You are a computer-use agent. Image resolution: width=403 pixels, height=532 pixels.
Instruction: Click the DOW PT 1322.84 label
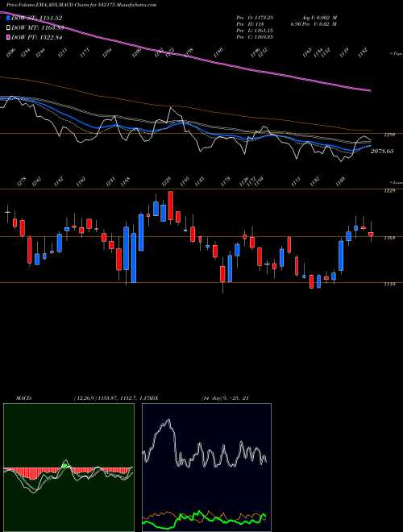coord(37,37)
